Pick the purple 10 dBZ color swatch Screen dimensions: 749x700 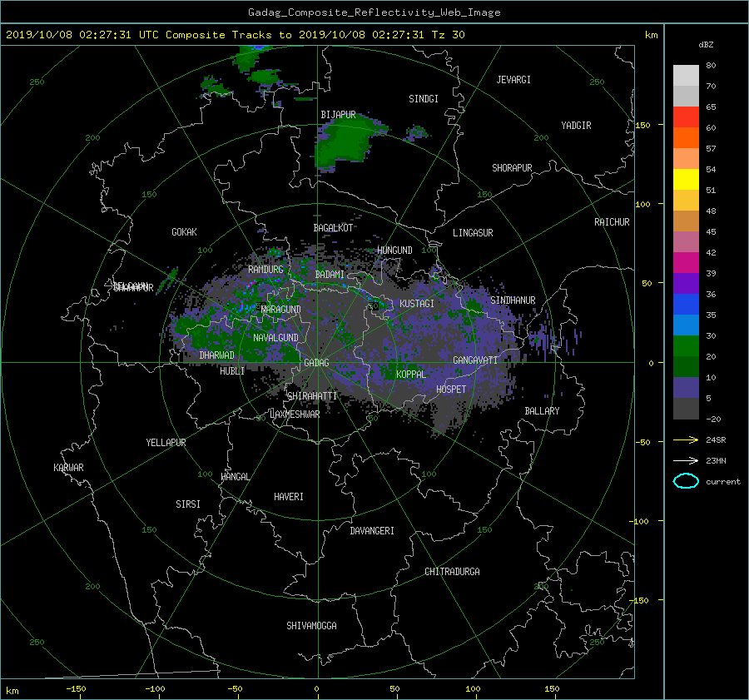click(686, 387)
